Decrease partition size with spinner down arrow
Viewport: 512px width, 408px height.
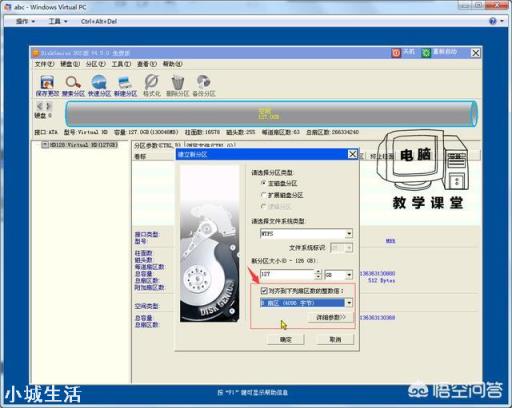318,277
